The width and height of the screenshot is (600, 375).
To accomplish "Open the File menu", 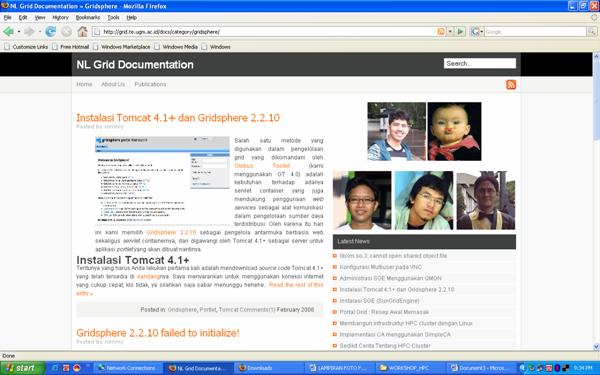I will pyautogui.click(x=7, y=18).
